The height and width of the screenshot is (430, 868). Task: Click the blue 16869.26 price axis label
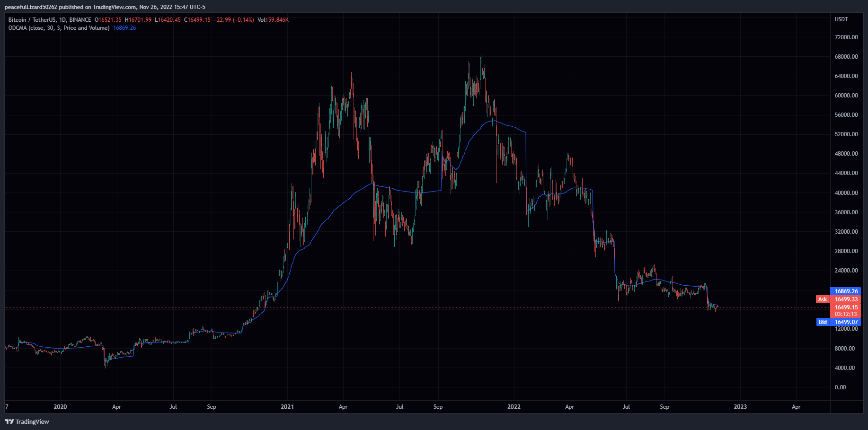pos(846,291)
